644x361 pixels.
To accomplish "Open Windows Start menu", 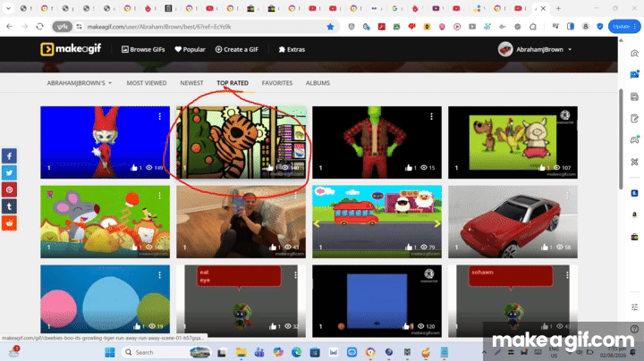I will tap(110, 352).
